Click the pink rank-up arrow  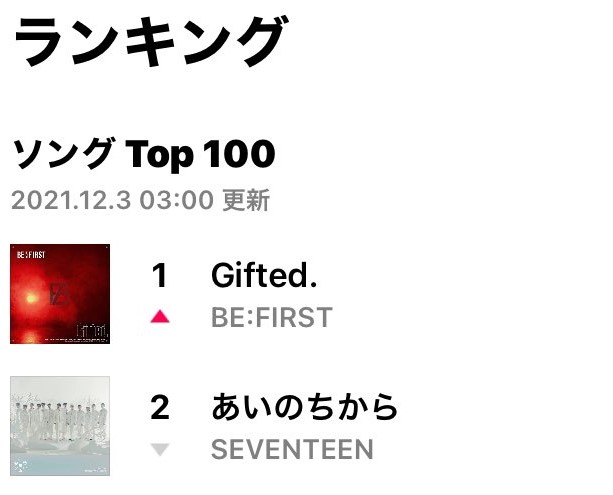(x=160, y=316)
